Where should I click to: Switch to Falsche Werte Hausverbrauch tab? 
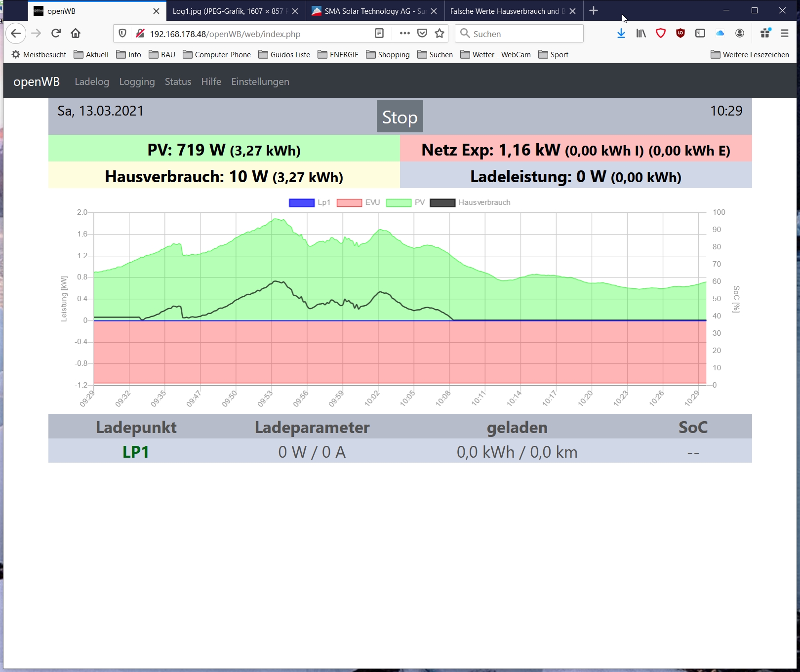(x=514, y=11)
